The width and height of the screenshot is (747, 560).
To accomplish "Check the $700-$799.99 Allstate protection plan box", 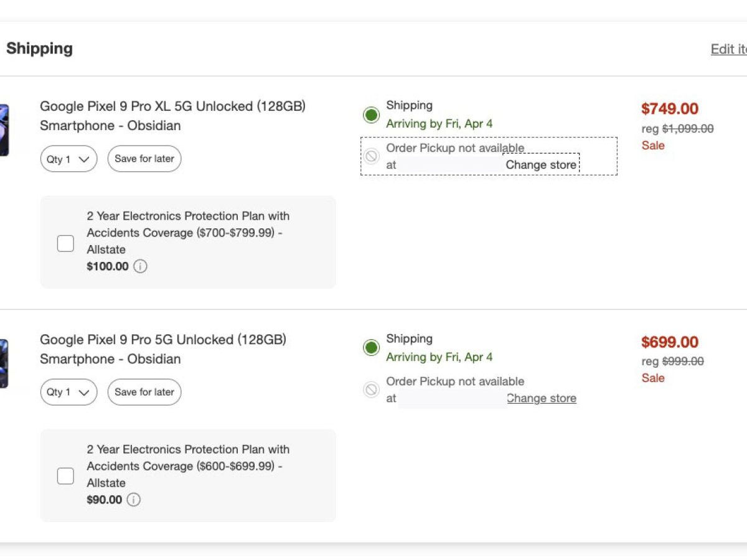I will pyautogui.click(x=65, y=243).
